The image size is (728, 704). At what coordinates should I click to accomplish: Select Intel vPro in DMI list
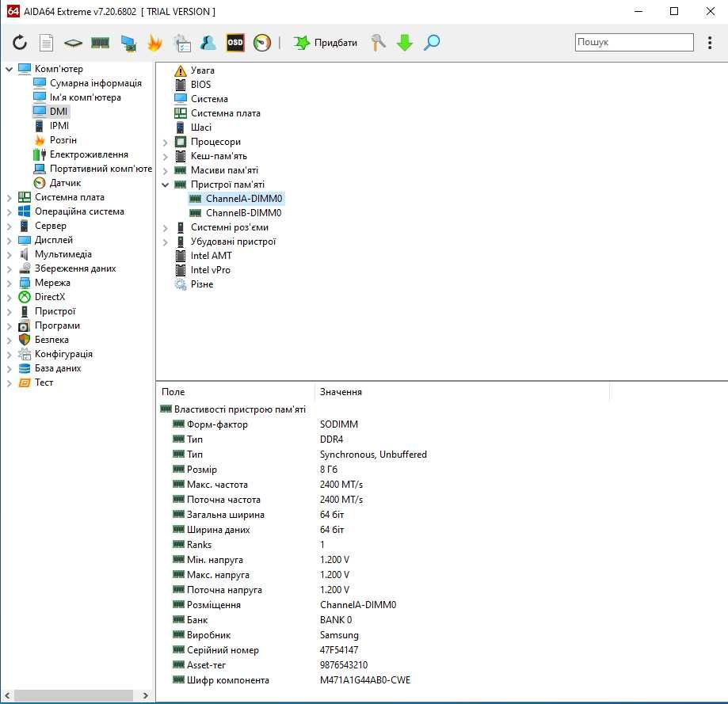(x=210, y=270)
